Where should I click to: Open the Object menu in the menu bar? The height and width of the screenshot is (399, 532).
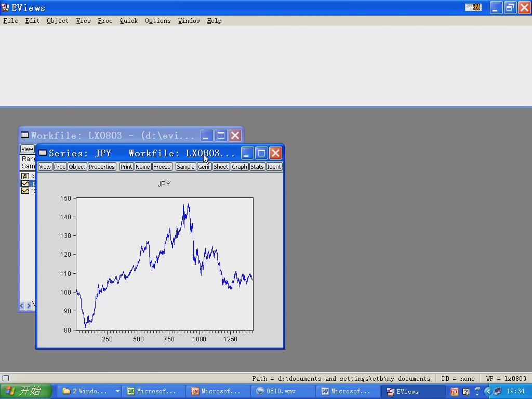tap(58, 21)
